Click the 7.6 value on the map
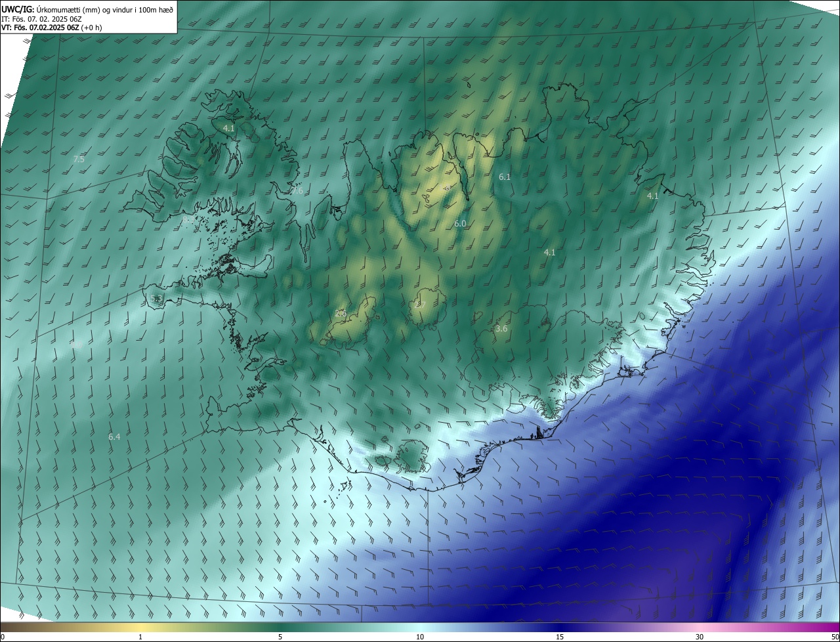The width and height of the screenshot is (840, 642). (x=298, y=191)
